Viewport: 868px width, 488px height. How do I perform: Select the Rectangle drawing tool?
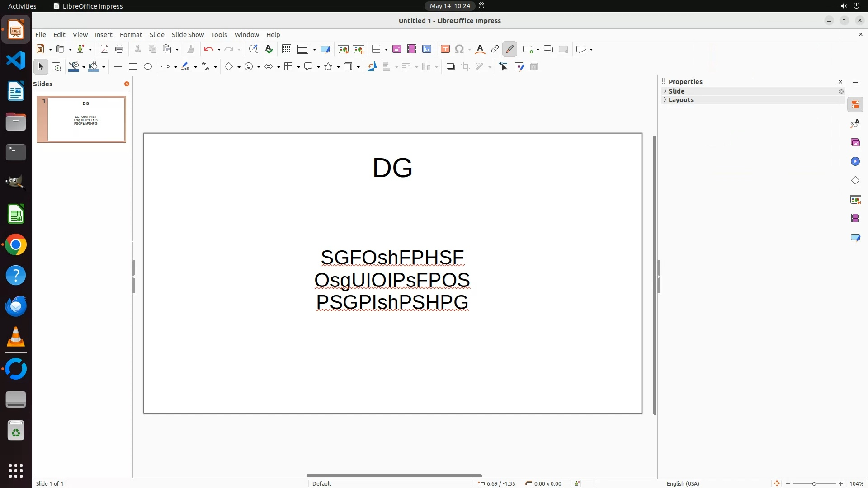point(133,67)
